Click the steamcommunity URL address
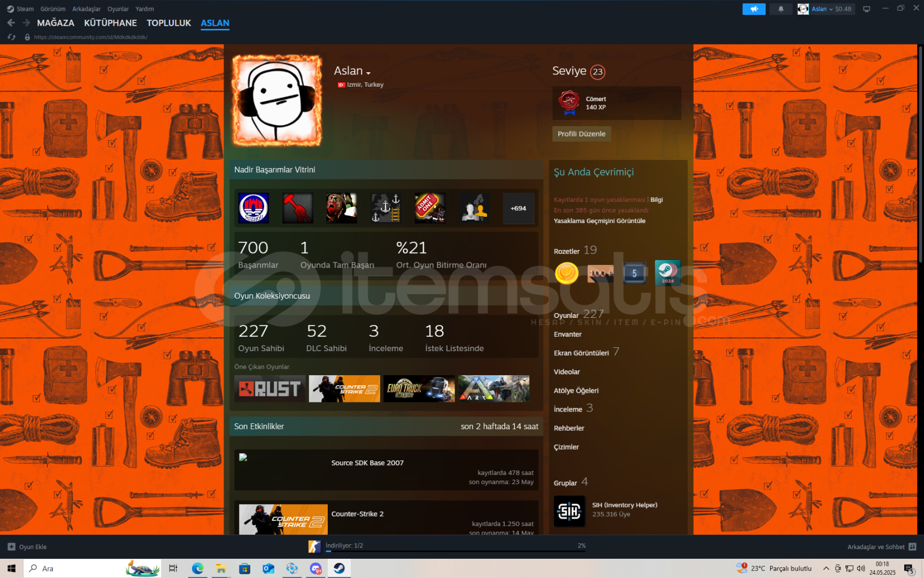Image resolution: width=924 pixels, height=578 pixels. [x=90, y=37]
